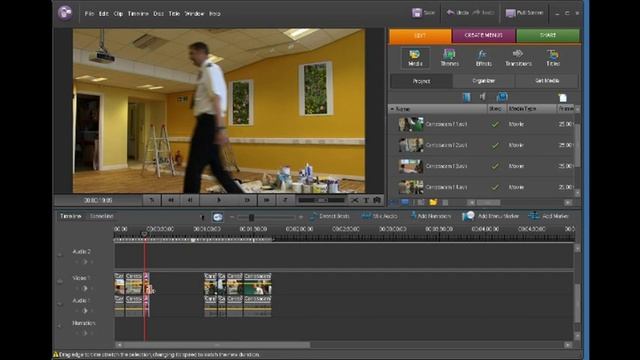Image resolution: width=640 pixels, height=360 pixels.
Task: Click the Add Menu Marker button
Action: point(490,216)
